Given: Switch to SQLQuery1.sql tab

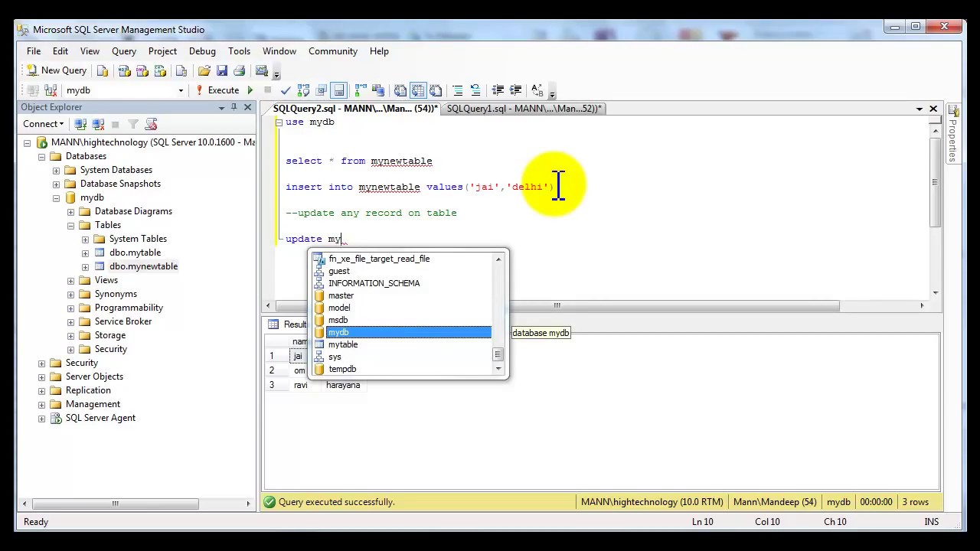Looking at the screenshot, I should click(524, 109).
